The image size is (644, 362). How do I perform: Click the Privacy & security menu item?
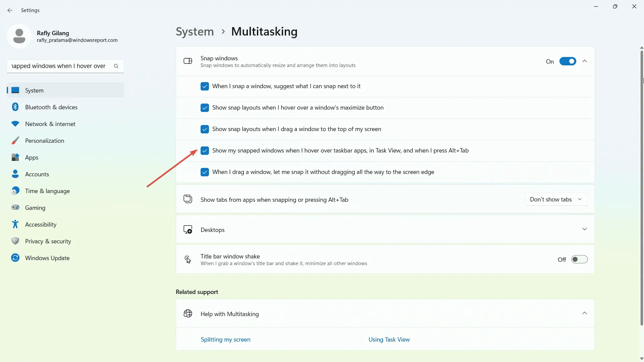pyautogui.click(x=48, y=241)
